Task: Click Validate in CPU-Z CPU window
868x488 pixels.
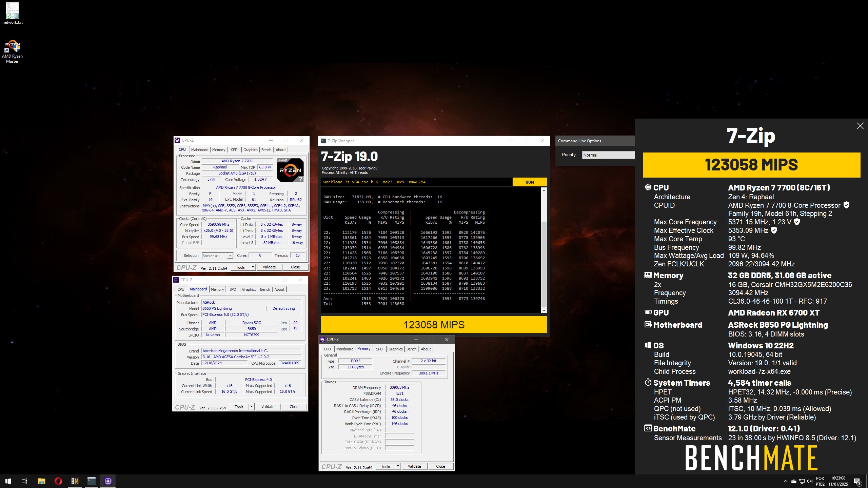Action: click(x=269, y=267)
